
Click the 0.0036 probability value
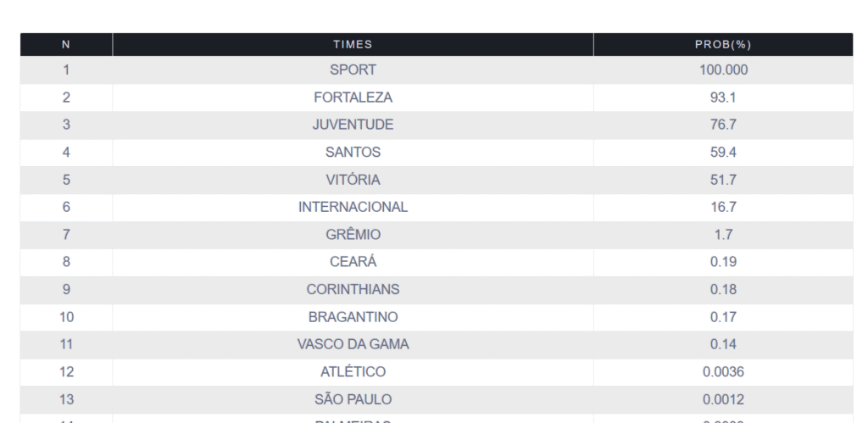pyautogui.click(x=723, y=371)
